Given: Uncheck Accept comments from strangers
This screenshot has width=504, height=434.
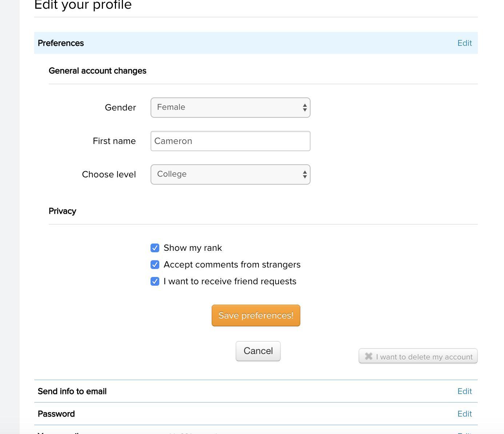Looking at the screenshot, I should pyautogui.click(x=155, y=265).
